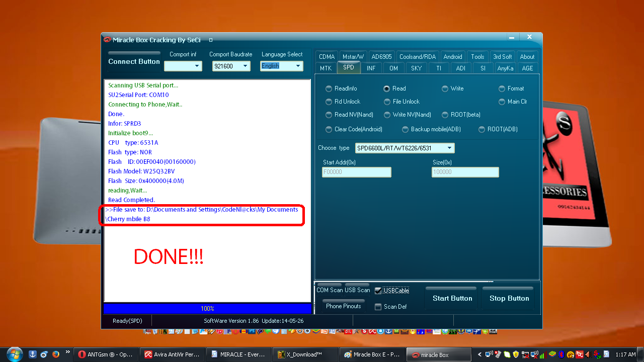Choose the Format radio option

[502, 88]
